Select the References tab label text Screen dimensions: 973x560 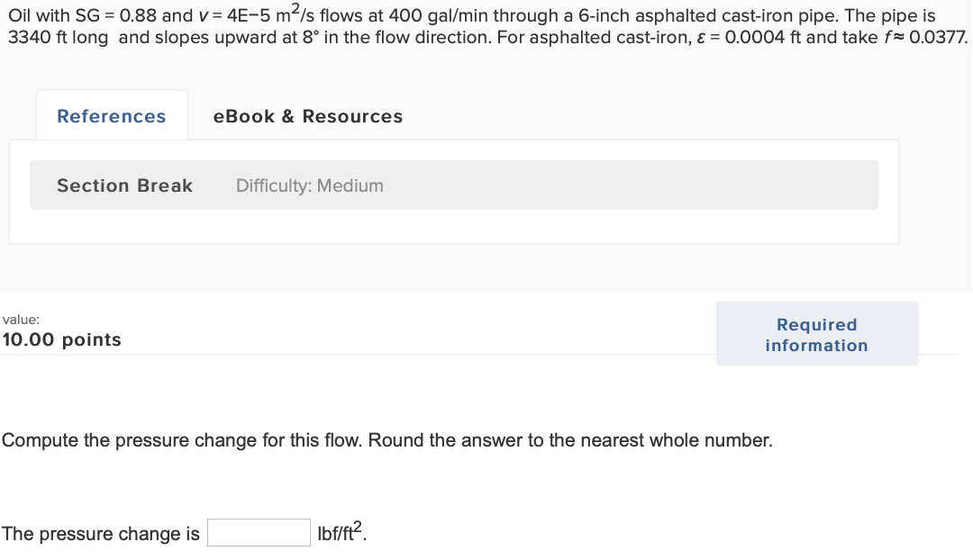click(111, 115)
